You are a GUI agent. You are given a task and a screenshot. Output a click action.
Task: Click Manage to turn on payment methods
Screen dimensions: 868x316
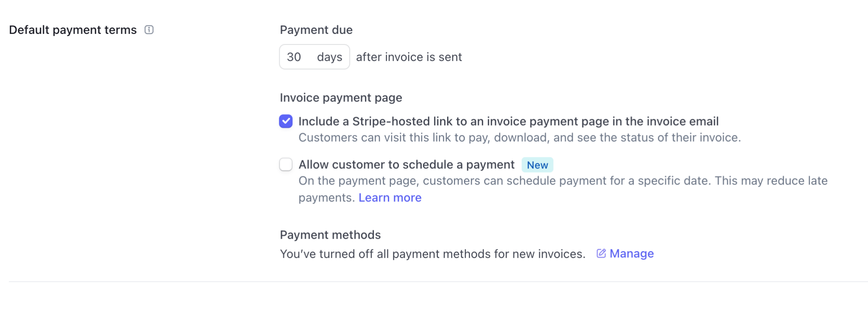click(631, 253)
